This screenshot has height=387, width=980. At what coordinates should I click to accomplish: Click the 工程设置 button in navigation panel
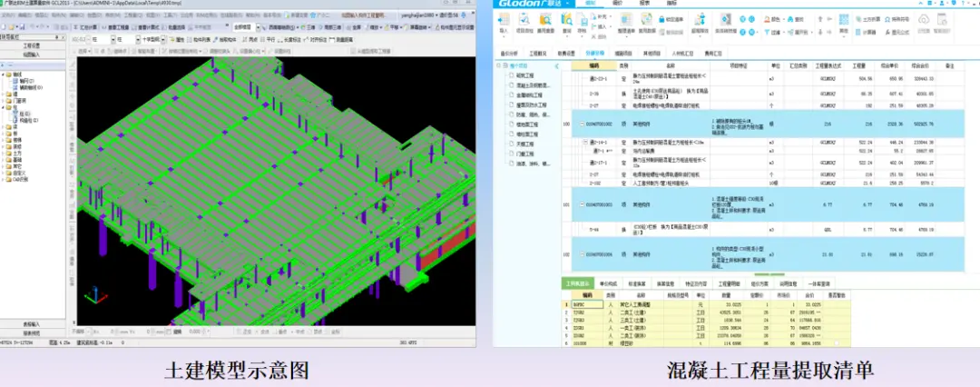[32, 45]
